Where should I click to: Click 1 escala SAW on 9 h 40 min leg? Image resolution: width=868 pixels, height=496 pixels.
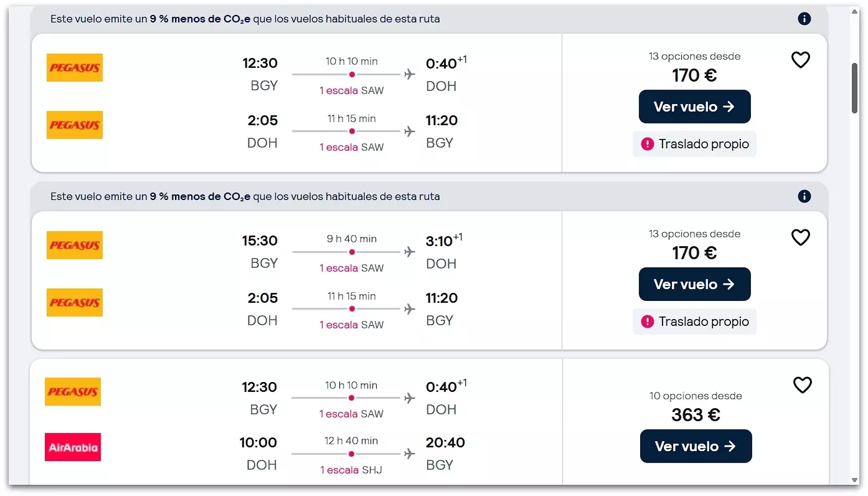tap(351, 268)
